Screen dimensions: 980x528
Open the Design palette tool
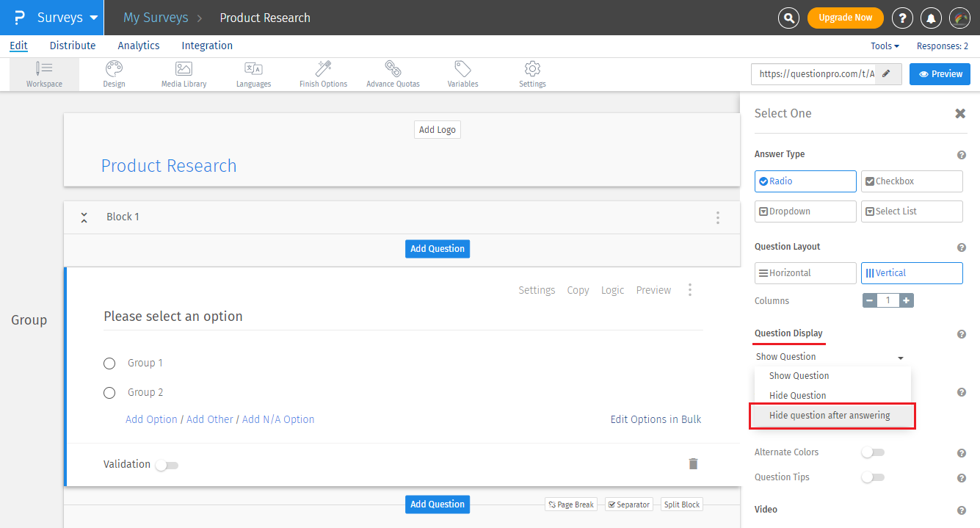(114, 69)
